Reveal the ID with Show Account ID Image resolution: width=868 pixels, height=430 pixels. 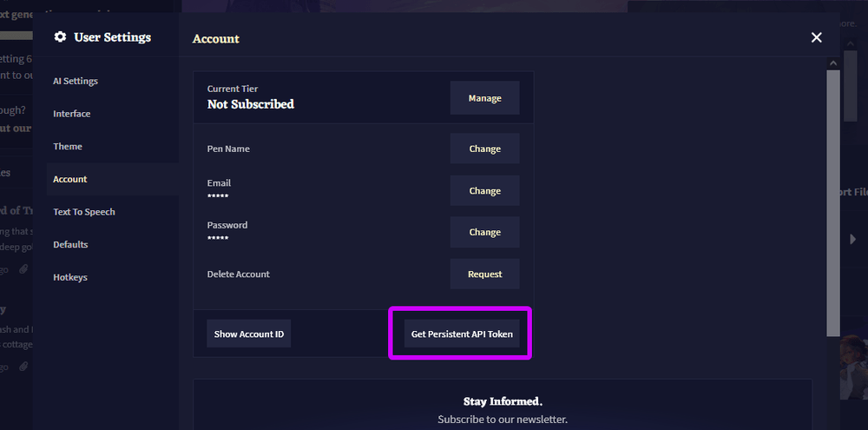click(x=248, y=334)
